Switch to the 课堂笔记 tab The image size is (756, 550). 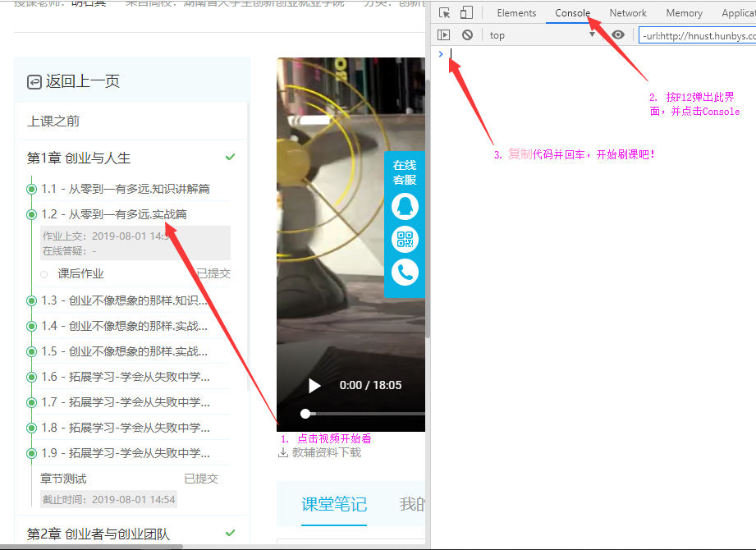(x=334, y=504)
